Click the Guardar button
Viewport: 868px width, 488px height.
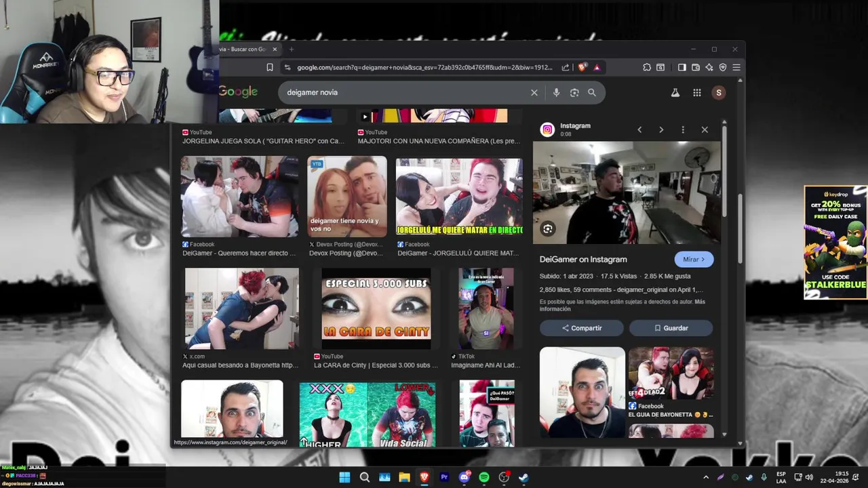click(x=671, y=328)
